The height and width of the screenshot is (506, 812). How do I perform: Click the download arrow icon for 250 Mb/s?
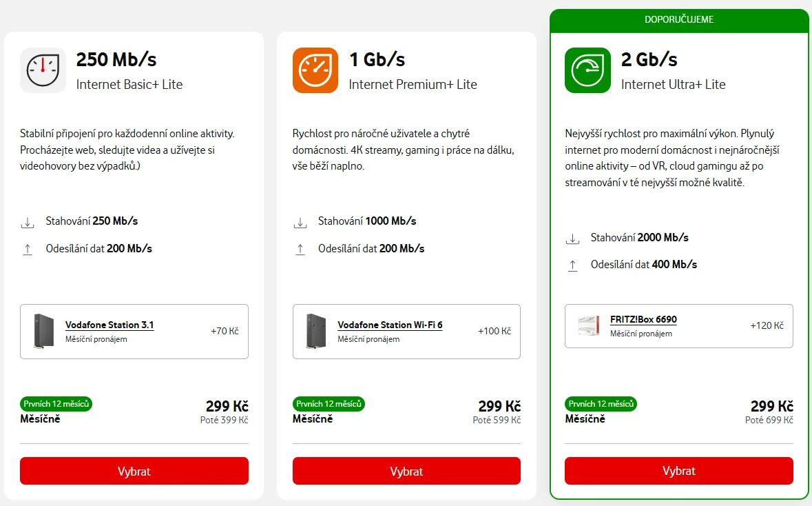(28, 223)
